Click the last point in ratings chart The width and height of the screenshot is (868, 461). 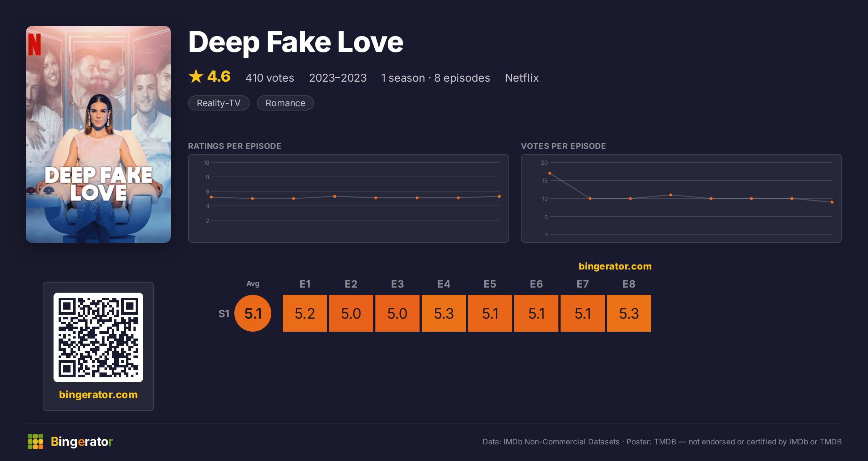(x=499, y=197)
